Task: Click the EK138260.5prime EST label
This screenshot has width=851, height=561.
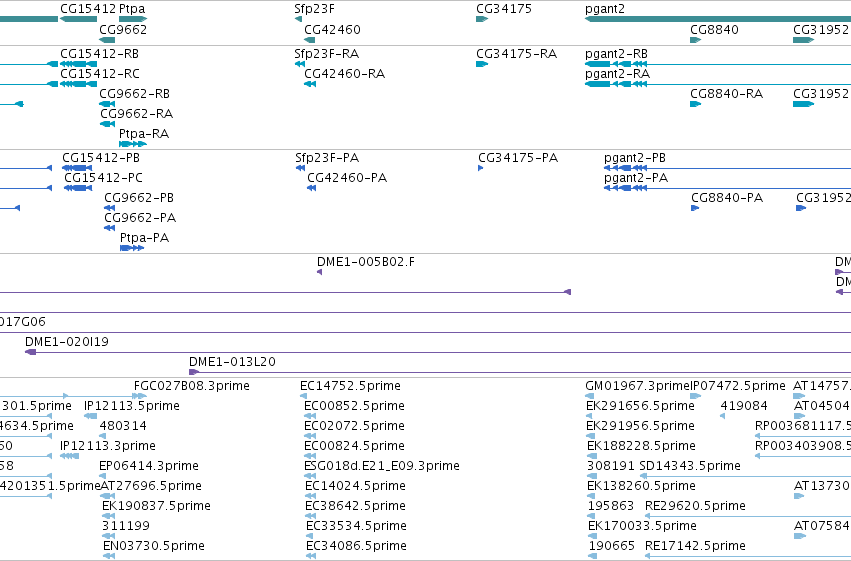Action: click(642, 486)
